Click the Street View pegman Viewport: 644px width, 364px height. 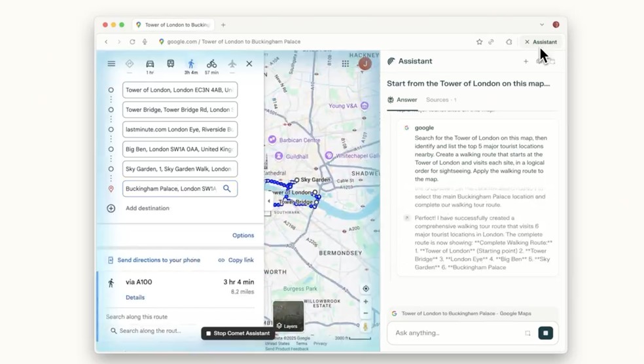pyautogui.click(x=365, y=327)
